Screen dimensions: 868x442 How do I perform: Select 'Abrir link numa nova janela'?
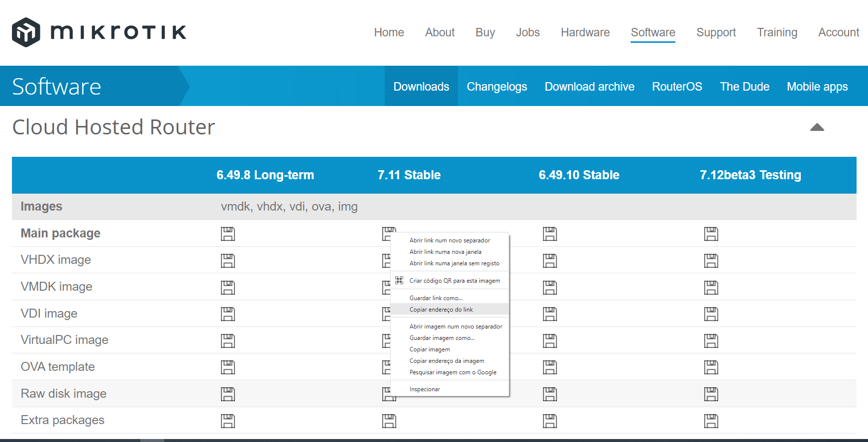450,252
